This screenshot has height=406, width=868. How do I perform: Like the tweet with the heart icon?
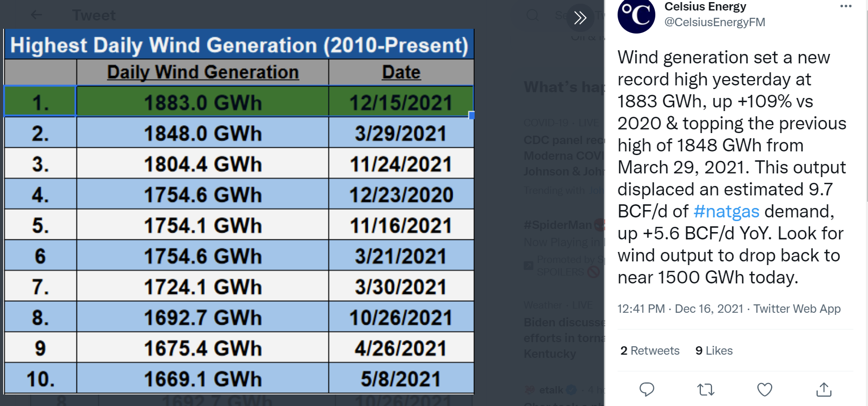point(765,389)
